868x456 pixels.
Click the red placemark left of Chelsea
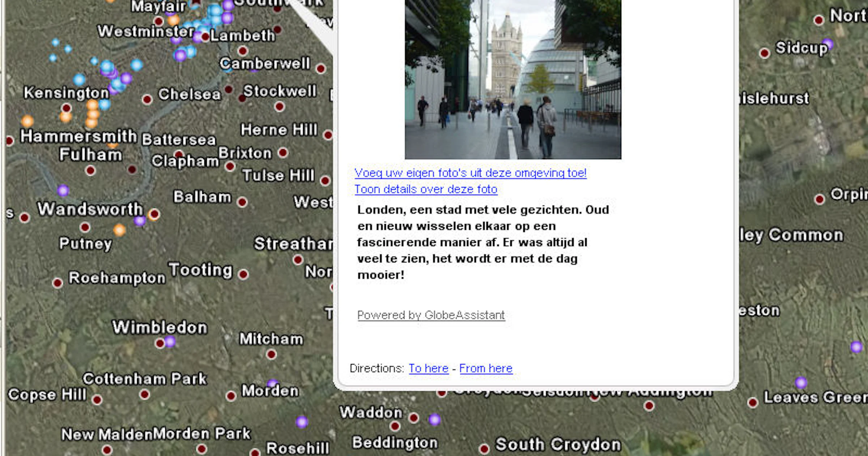pos(147,100)
